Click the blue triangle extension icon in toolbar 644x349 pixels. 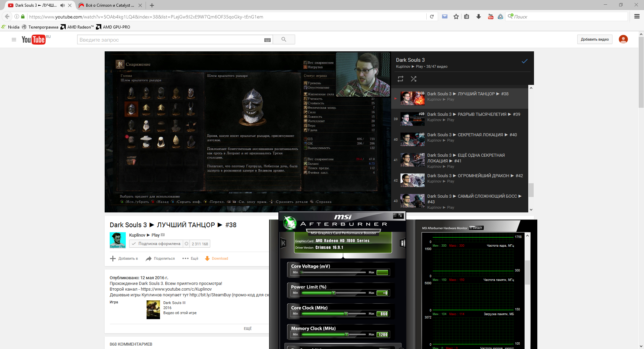click(500, 16)
